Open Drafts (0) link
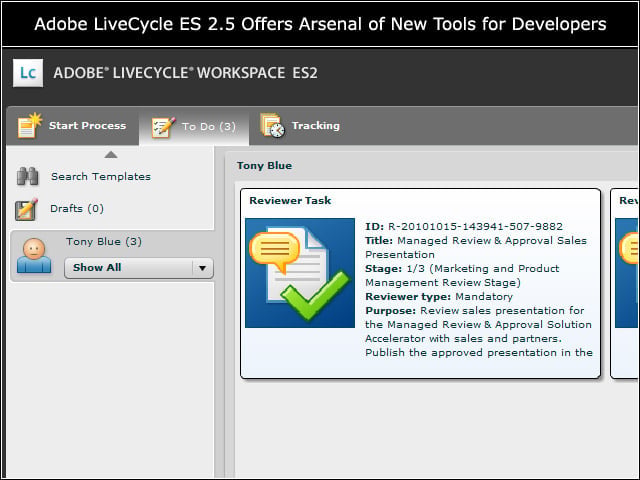The height and width of the screenshot is (480, 640). coord(77,209)
